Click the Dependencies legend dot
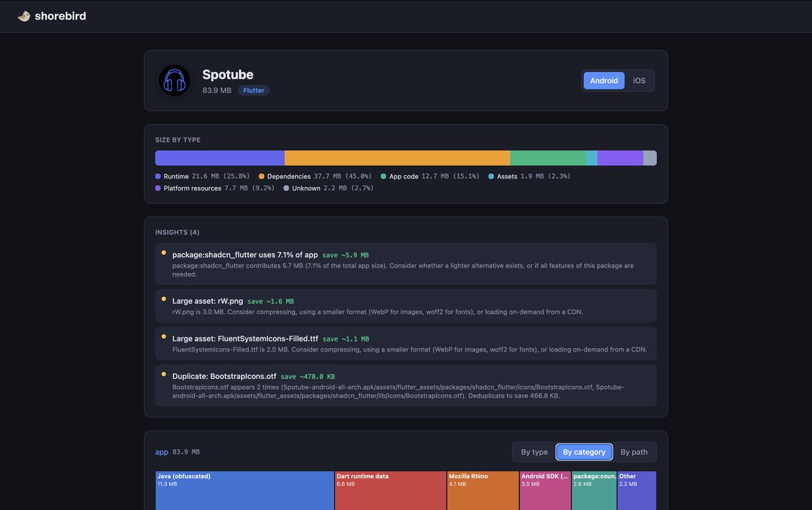This screenshot has height=510, width=812. tap(262, 176)
